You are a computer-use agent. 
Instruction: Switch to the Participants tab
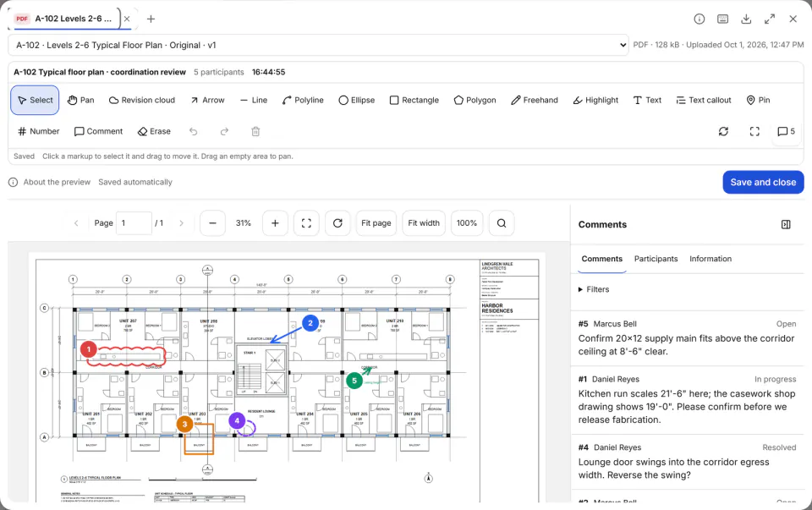(656, 259)
